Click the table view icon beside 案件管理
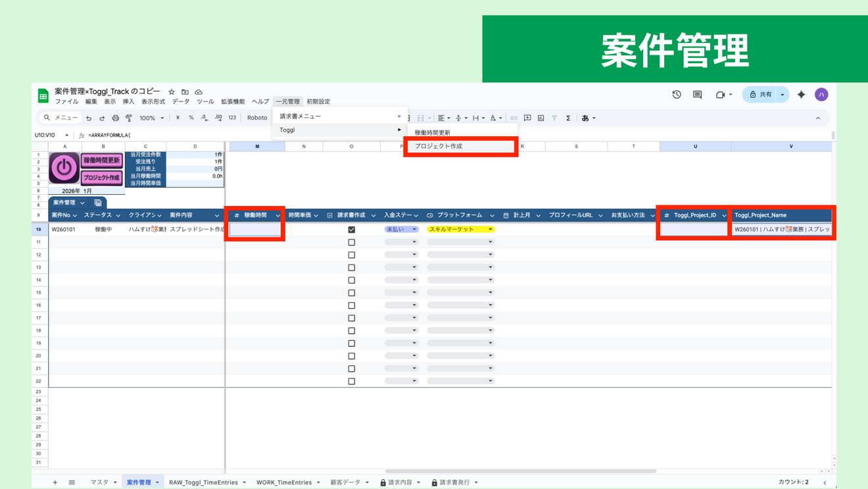 point(98,203)
